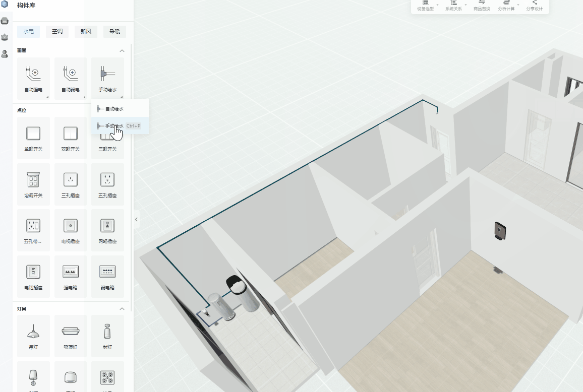Select the 自动弱电 pipe drawing tool
Screen dimensions: 583x392
[71, 78]
